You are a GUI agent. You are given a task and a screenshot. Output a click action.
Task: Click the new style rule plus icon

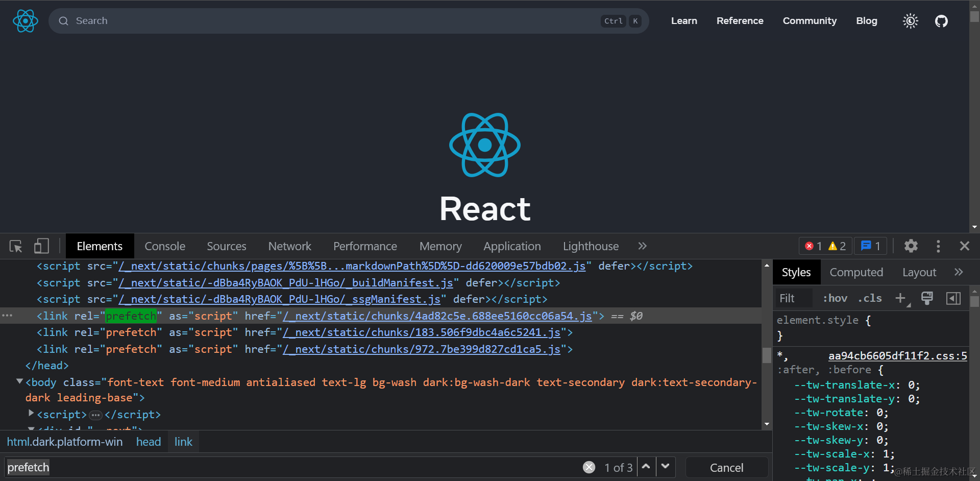point(900,298)
